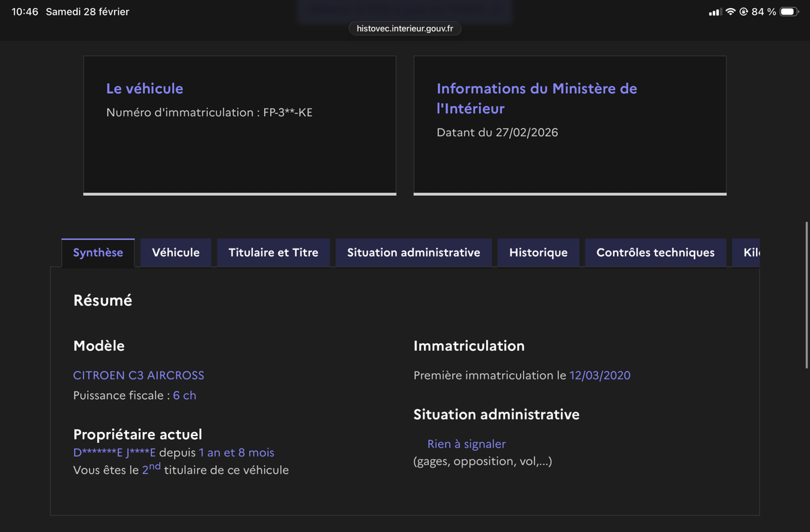Click the orientation lock icon in status bar
Viewport: 810px width, 532px height.
[742, 11]
